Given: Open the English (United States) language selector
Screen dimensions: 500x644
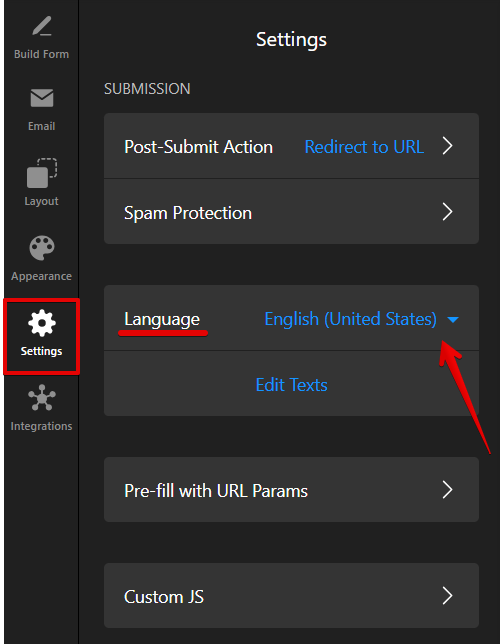Looking at the screenshot, I should pos(350,319).
